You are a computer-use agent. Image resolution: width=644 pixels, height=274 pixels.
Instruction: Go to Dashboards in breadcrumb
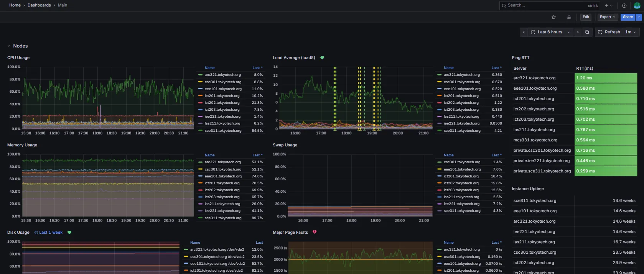click(39, 5)
